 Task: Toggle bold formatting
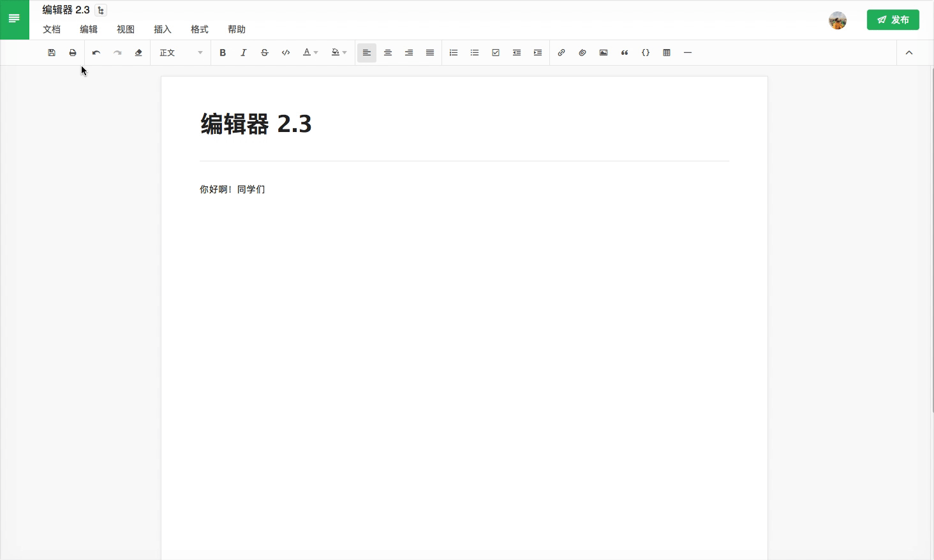[x=223, y=53]
